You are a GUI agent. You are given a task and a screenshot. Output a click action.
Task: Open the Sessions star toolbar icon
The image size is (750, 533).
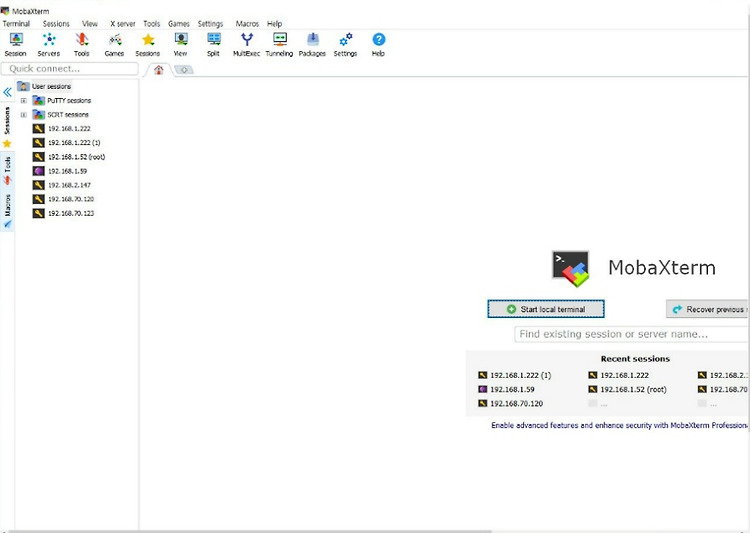[x=148, y=45]
